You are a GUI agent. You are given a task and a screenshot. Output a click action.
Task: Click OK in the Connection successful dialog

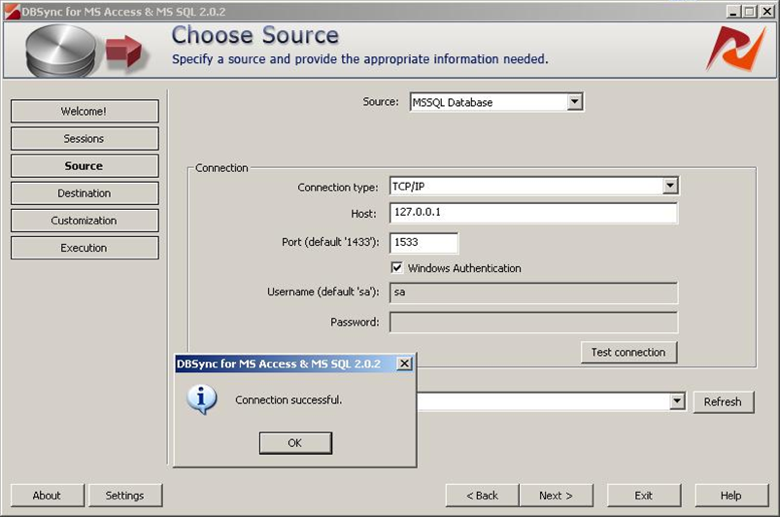tap(295, 443)
